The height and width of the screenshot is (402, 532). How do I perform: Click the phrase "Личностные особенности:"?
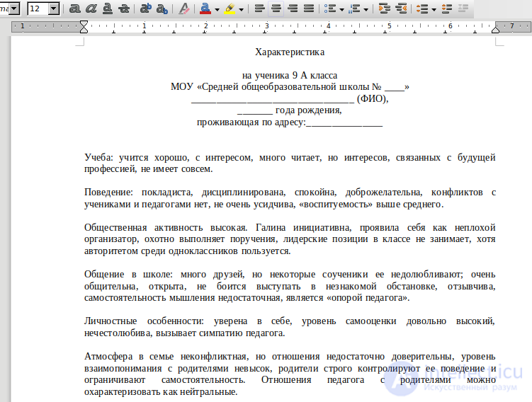tap(145, 321)
